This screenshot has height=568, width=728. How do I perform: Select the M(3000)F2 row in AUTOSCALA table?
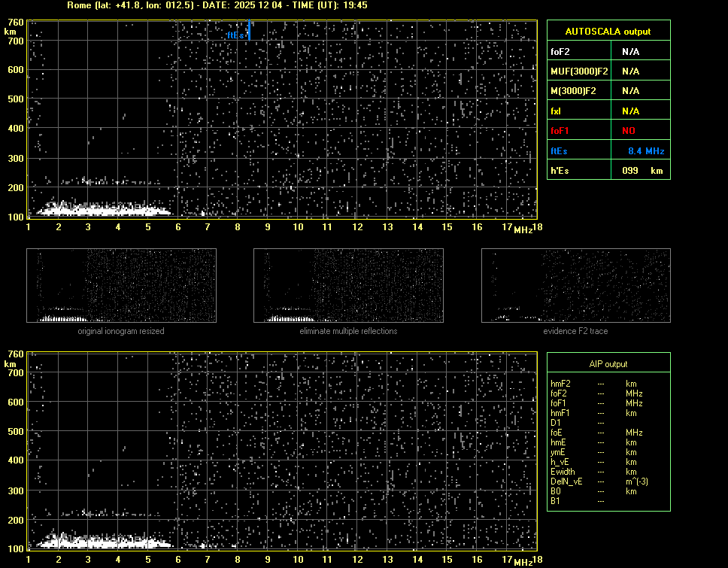tap(608, 91)
